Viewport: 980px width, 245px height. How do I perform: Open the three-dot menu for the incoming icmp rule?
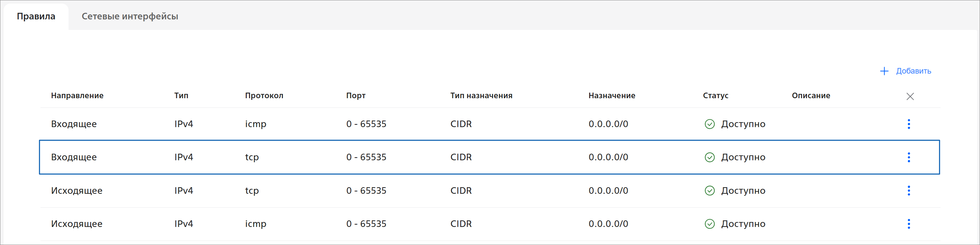click(x=909, y=124)
